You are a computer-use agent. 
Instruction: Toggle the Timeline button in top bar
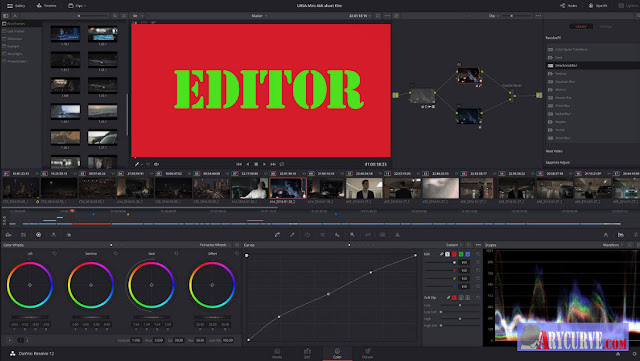[x=46, y=6]
